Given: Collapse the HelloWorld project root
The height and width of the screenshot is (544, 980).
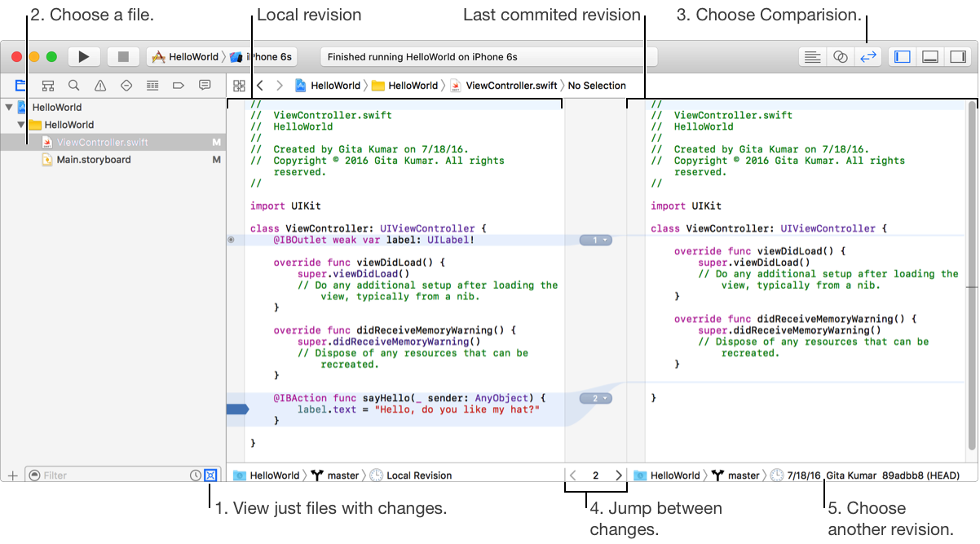Looking at the screenshot, I should pyautogui.click(x=9, y=107).
